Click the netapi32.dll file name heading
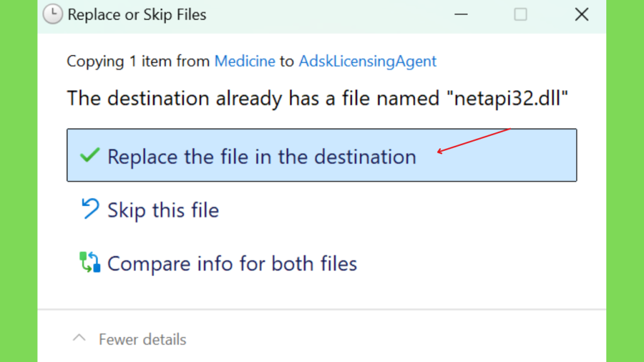This screenshot has height=362, width=644. click(x=318, y=99)
